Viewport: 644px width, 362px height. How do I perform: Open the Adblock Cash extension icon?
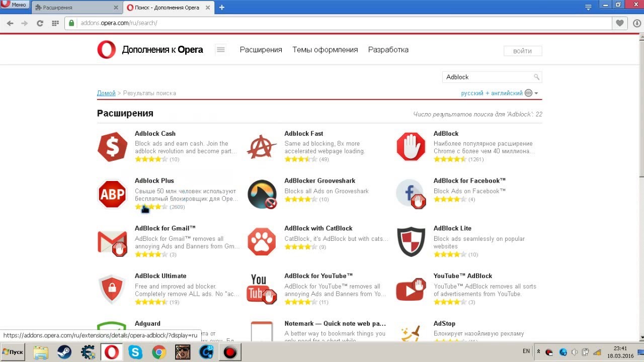point(112,146)
